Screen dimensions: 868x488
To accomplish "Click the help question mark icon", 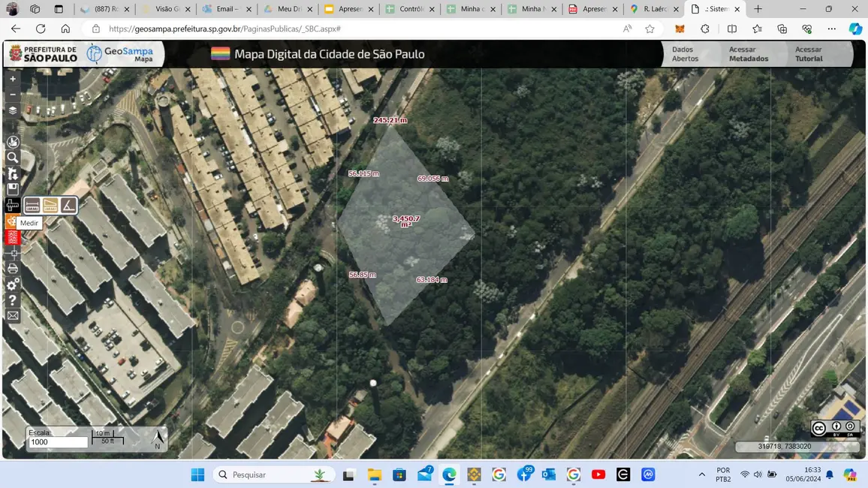I will coord(12,298).
